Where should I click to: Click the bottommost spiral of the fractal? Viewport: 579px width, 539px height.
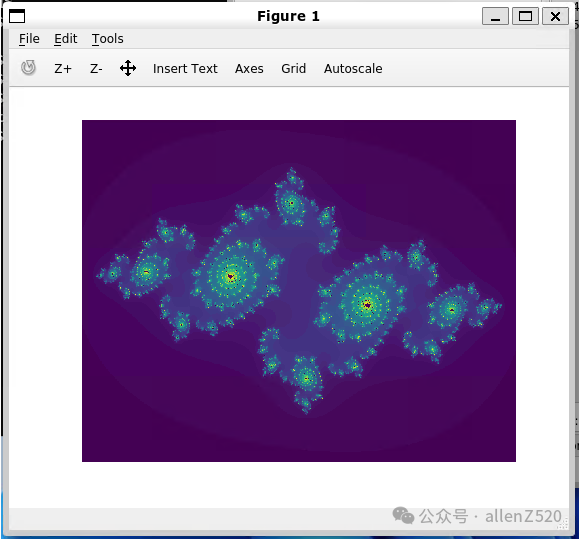tap(306, 378)
